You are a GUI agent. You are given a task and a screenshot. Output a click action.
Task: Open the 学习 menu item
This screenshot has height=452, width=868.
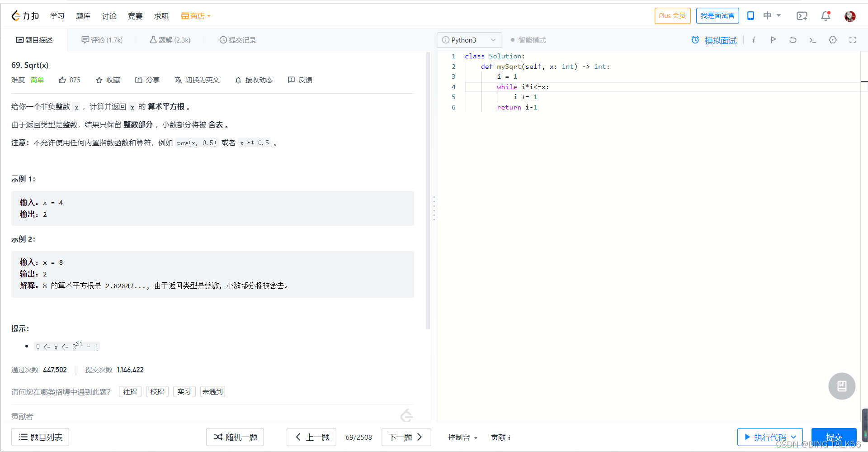coord(57,16)
